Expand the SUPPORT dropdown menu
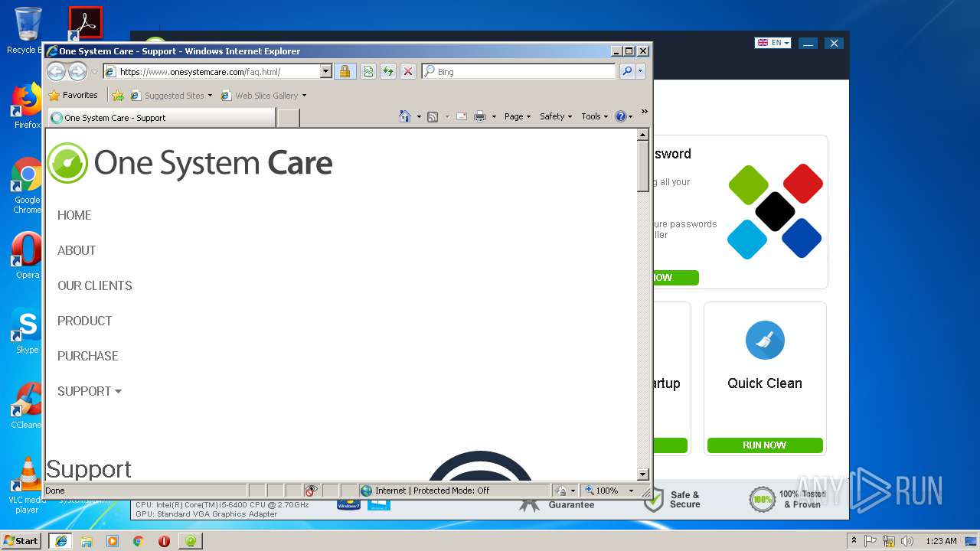Image resolution: width=980 pixels, height=551 pixels. pos(90,391)
